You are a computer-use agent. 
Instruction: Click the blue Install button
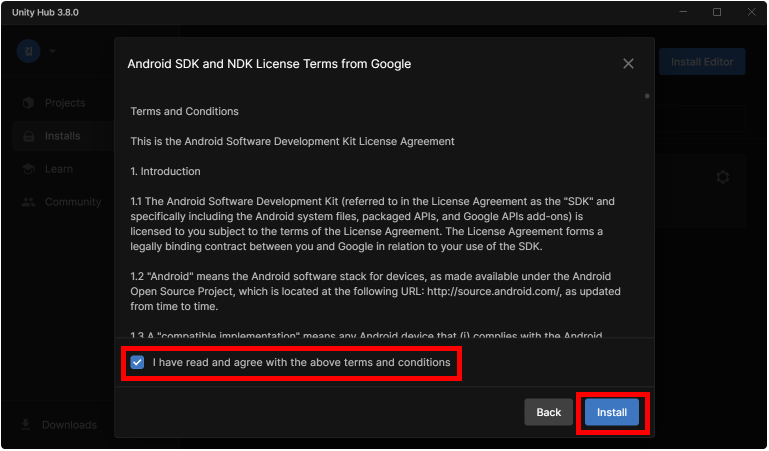(x=612, y=412)
